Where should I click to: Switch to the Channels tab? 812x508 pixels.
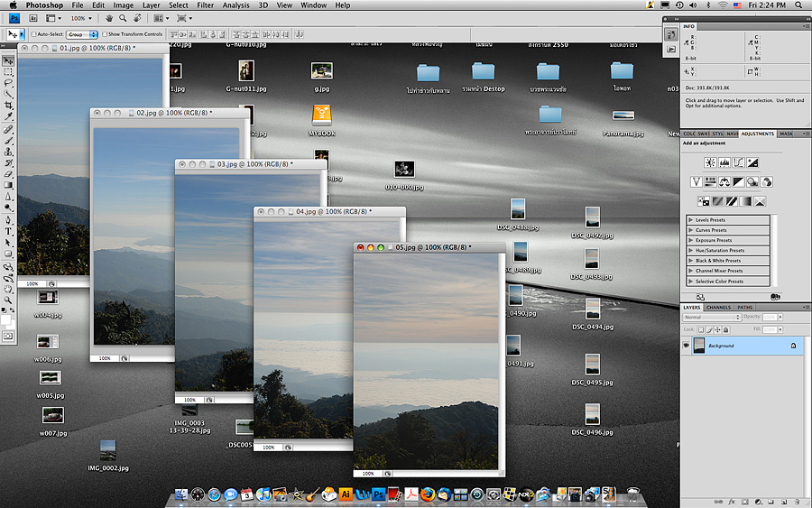click(718, 307)
